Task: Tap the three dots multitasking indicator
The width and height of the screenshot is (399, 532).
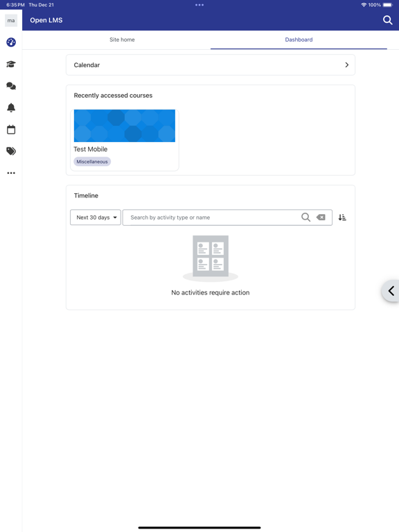Action: pyautogui.click(x=199, y=5)
